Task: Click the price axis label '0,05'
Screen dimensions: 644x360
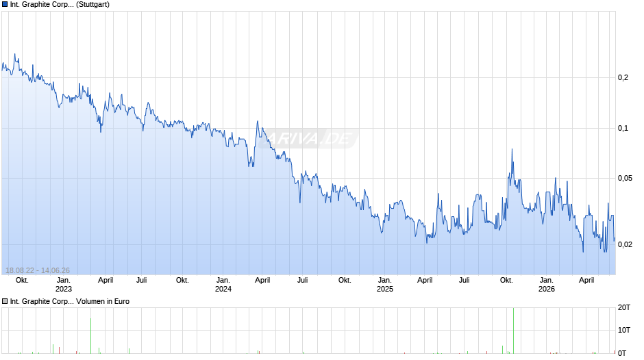Action: click(x=625, y=178)
